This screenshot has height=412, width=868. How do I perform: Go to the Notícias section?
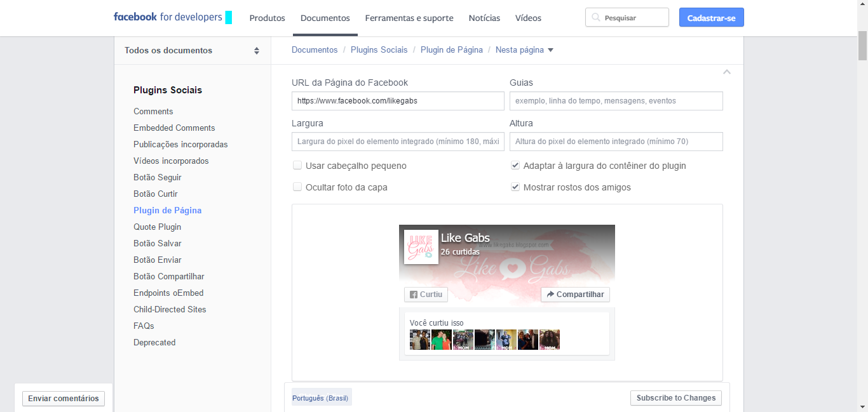[484, 18]
